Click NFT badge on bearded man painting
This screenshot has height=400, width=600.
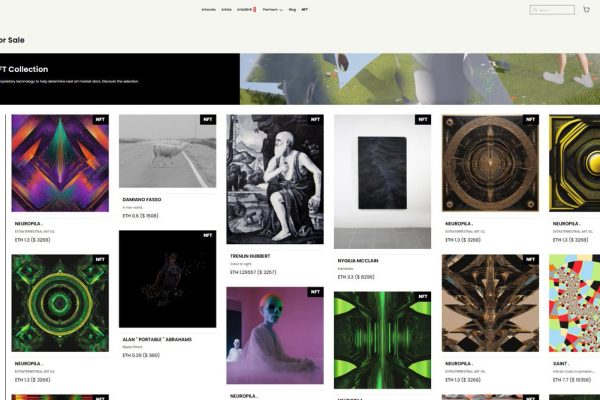pyautogui.click(x=315, y=119)
